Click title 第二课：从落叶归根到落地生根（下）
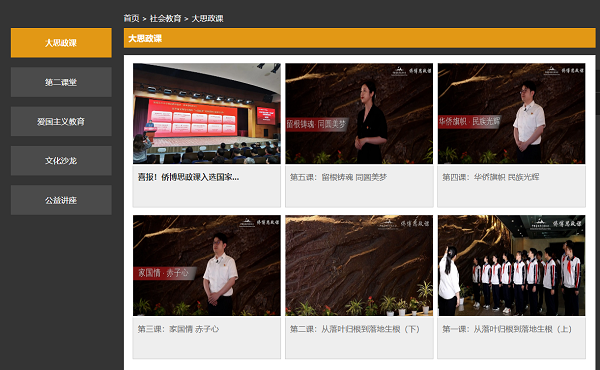Viewport: 600px width, 370px height. click(355, 329)
